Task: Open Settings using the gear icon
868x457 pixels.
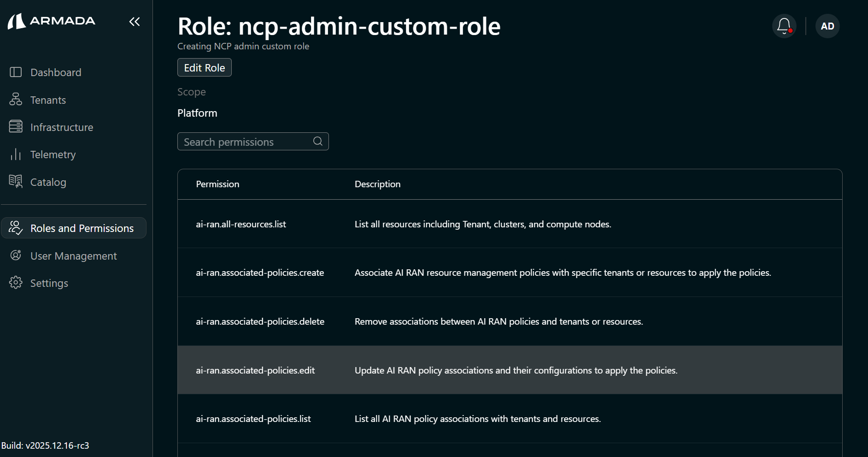Action: point(16,283)
